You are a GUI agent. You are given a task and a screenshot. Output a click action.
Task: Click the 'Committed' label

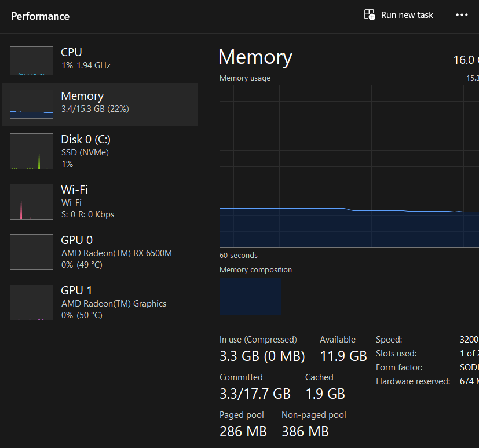[241, 377]
